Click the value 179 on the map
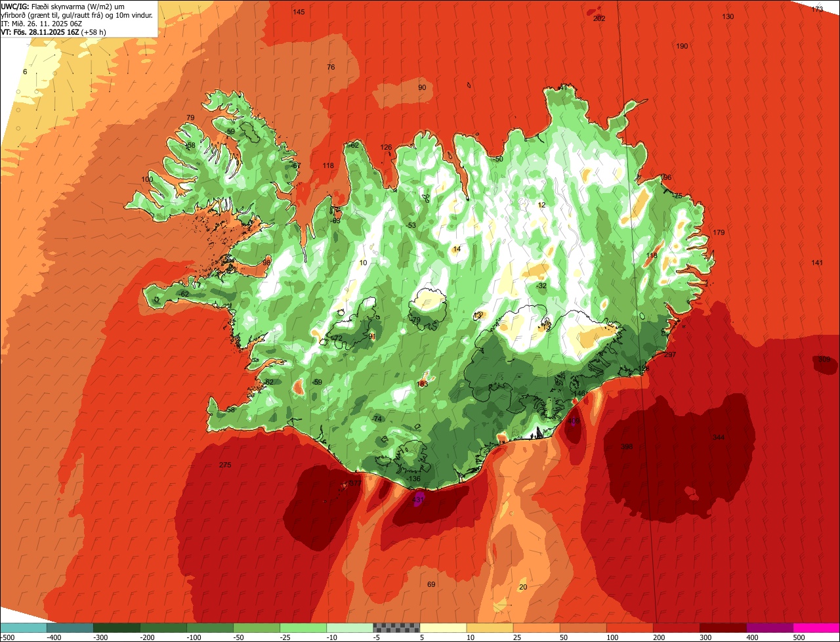The image size is (840, 642). click(719, 232)
